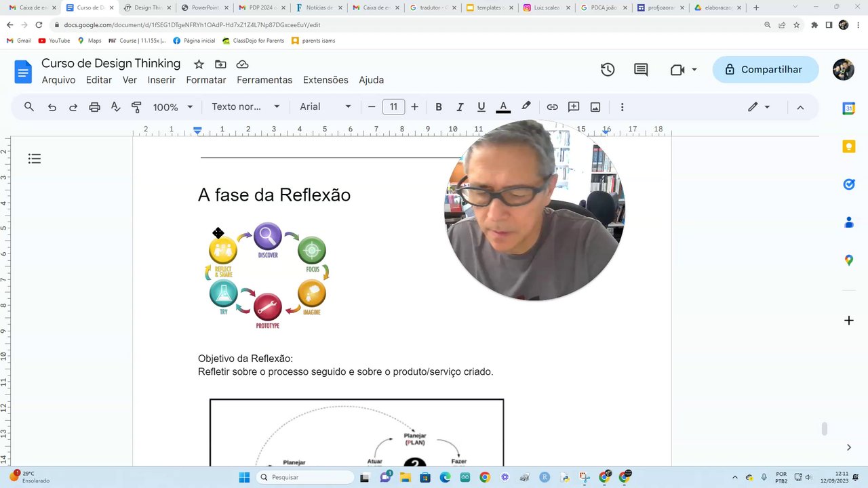Star the document Curso de Design Thinking

tap(199, 64)
